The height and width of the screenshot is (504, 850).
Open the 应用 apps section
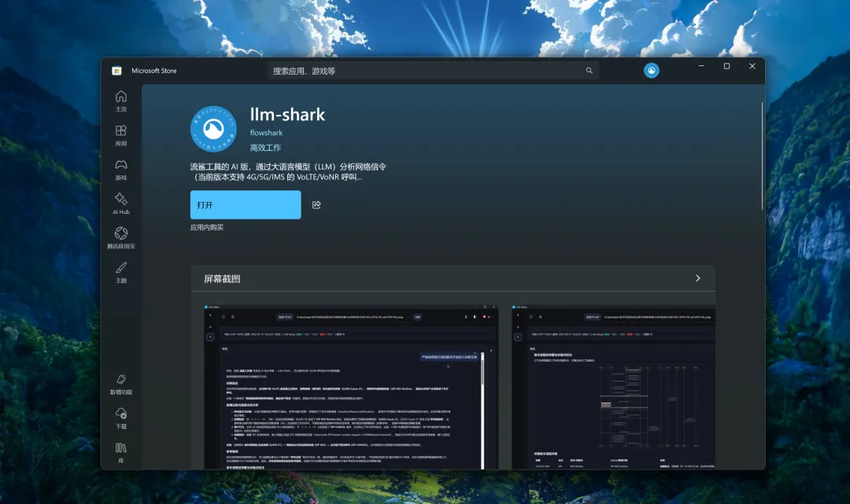click(121, 135)
